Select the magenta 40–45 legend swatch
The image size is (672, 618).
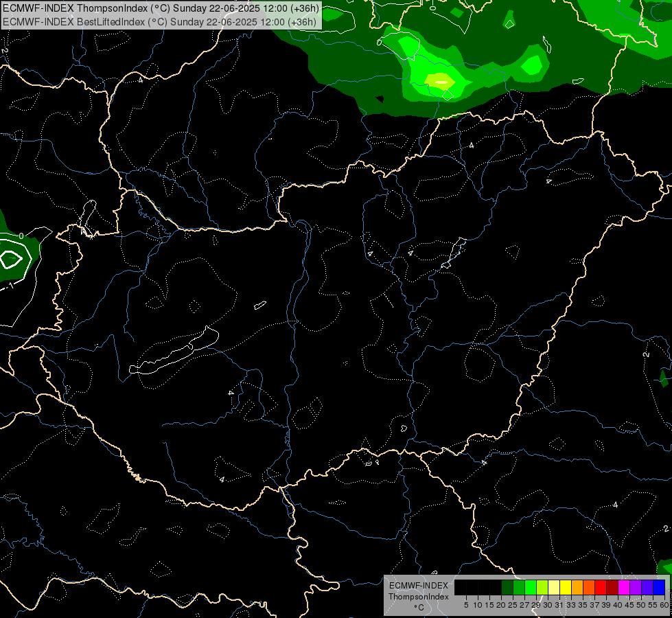click(x=624, y=587)
